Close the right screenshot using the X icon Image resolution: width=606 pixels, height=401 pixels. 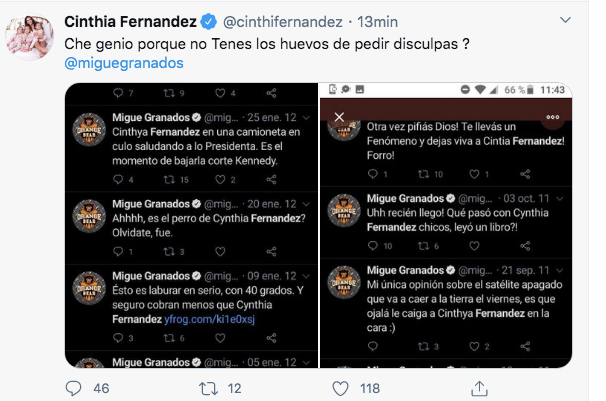click(338, 116)
